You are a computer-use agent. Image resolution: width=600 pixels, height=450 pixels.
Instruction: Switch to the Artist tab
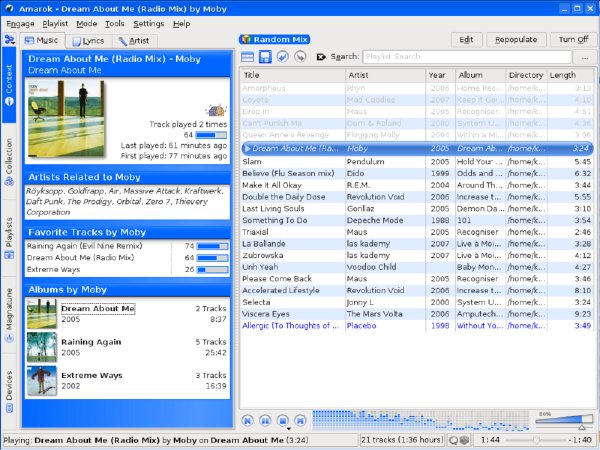134,41
